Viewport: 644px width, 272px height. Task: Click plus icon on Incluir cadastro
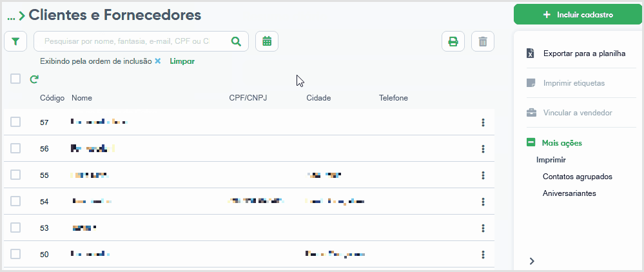click(547, 15)
